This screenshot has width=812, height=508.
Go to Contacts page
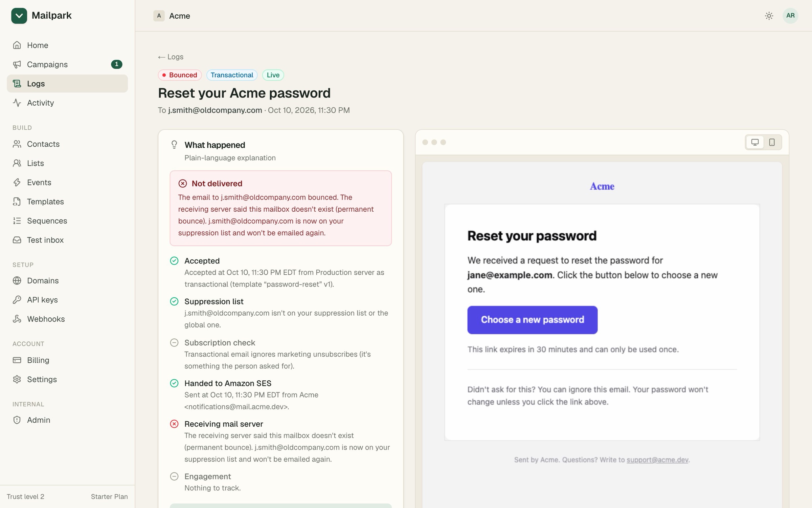pyautogui.click(x=67, y=144)
